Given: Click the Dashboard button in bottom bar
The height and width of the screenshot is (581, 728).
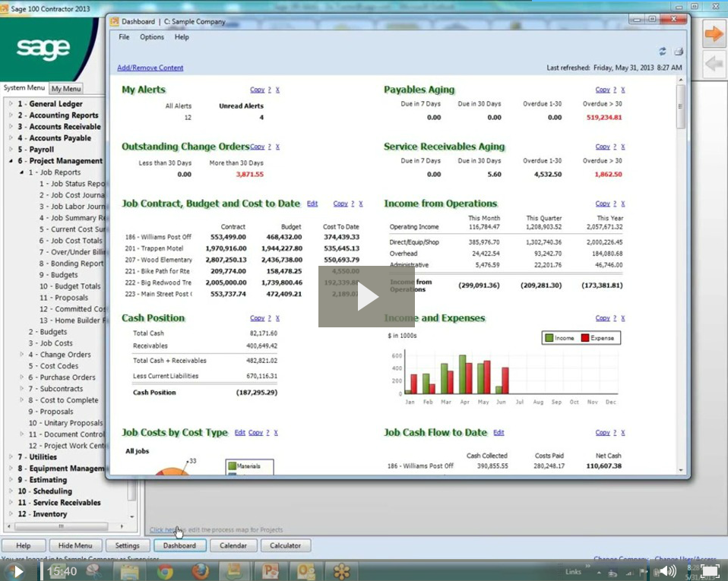Looking at the screenshot, I should click(179, 546).
